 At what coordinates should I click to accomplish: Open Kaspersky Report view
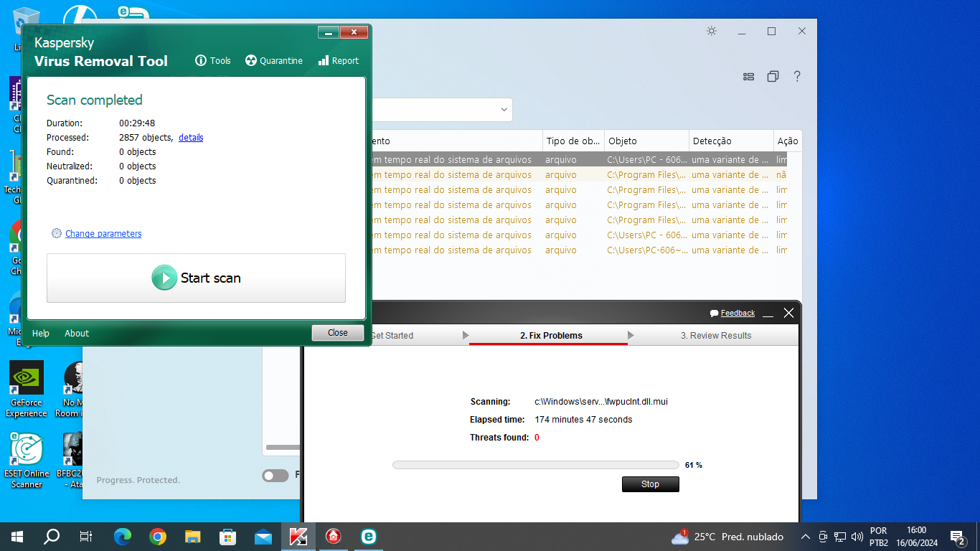tap(338, 61)
